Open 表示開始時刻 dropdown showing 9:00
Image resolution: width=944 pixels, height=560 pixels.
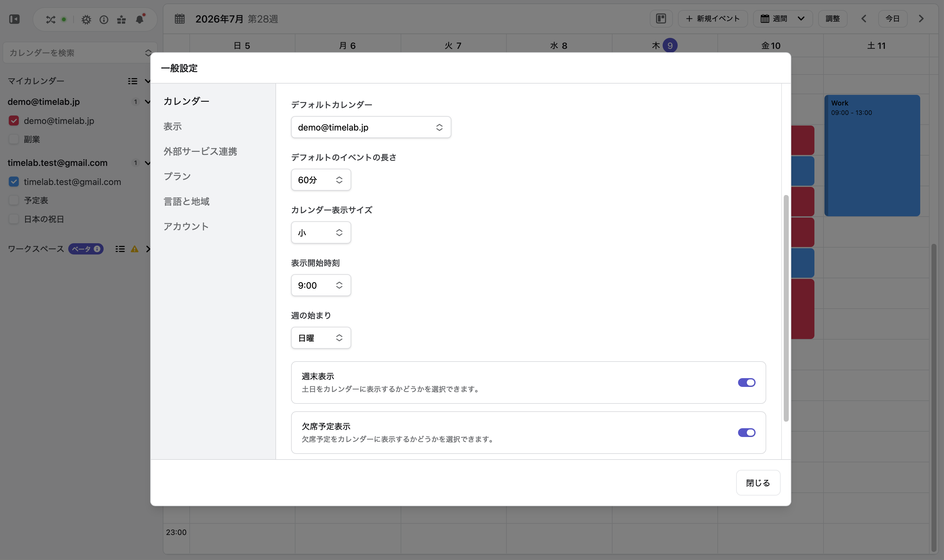click(x=321, y=285)
